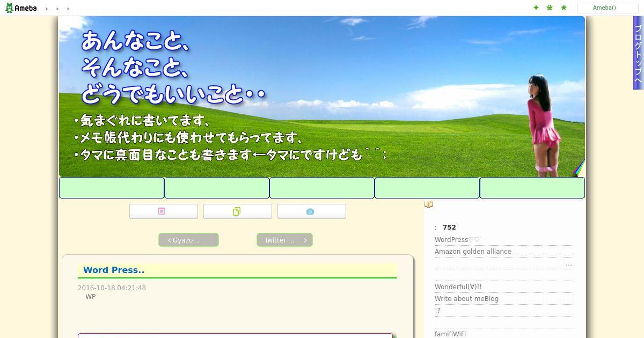The image size is (644, 338).
Task: Go to next post Twitter ...
Action: 284,240
